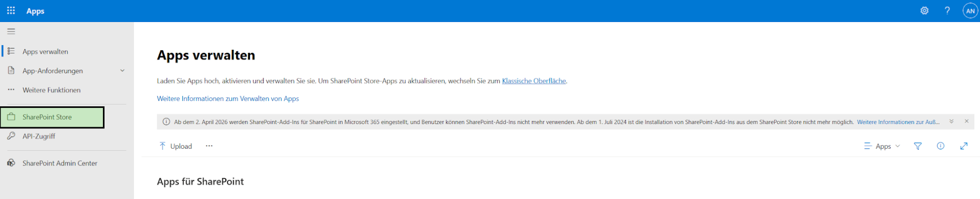Image resolution: width=980 pixels, height=199 pixels.
Task: Click the Upload arrow icon
Action: (163, 146)
